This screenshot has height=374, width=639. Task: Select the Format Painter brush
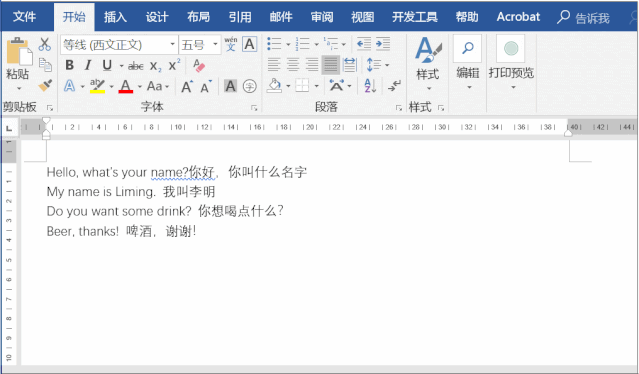click(x=45, y=85)
